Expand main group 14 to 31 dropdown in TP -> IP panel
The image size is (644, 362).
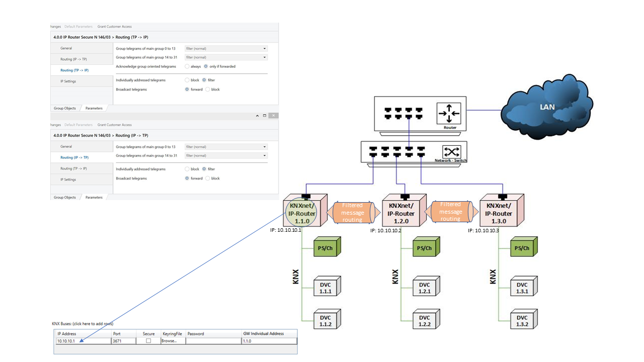[226, 57]
